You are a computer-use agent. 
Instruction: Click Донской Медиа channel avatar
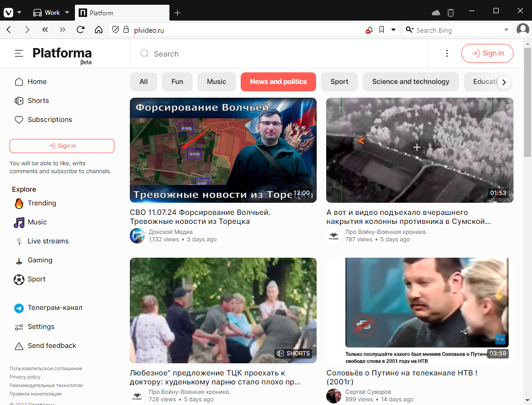point(137,236)
